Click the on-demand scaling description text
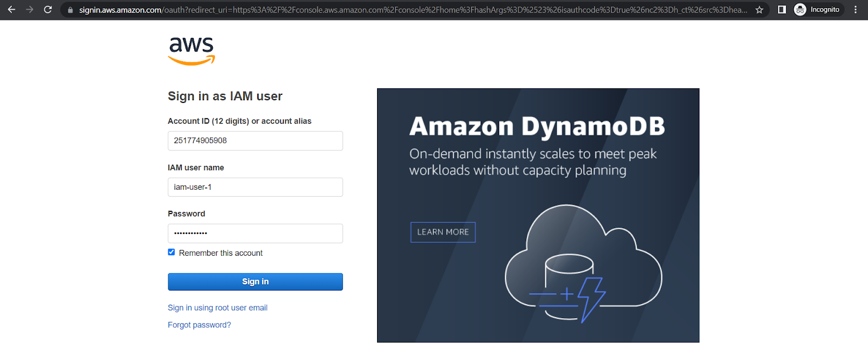 [x=533, y=162]
